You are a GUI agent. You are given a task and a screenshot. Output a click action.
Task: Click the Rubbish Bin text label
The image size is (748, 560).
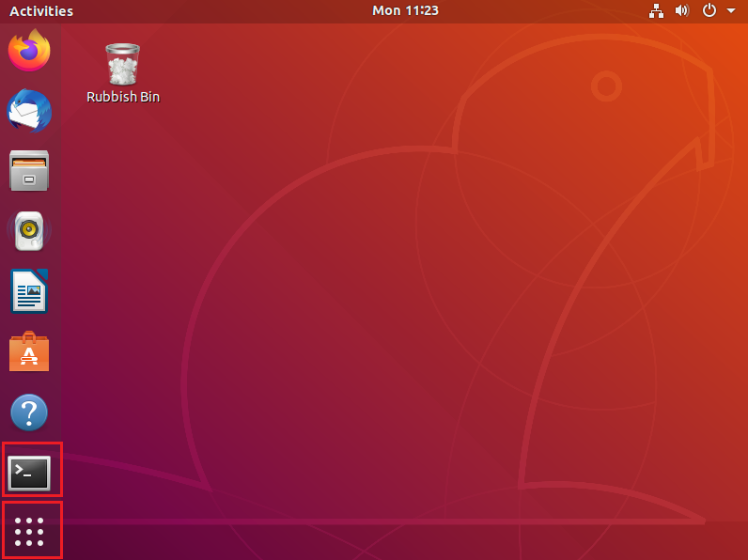pyautogui.click(x=123, y=97)
